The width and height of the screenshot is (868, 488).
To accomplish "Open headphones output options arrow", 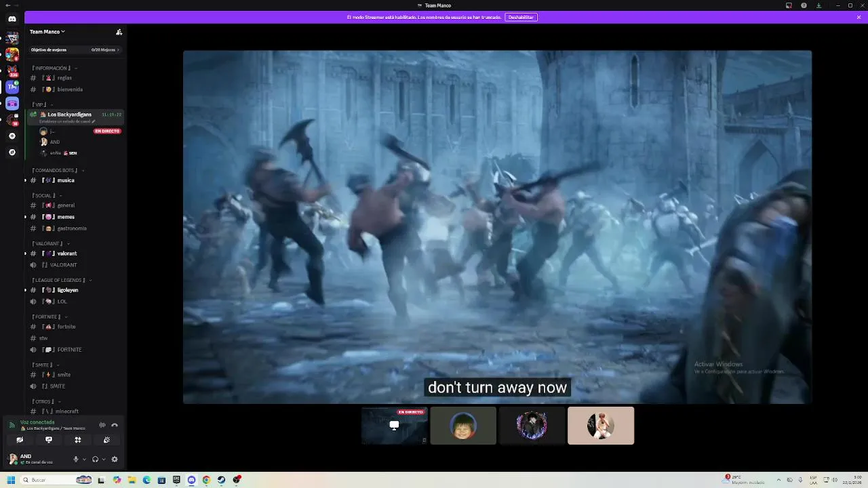I will point(103,459).
